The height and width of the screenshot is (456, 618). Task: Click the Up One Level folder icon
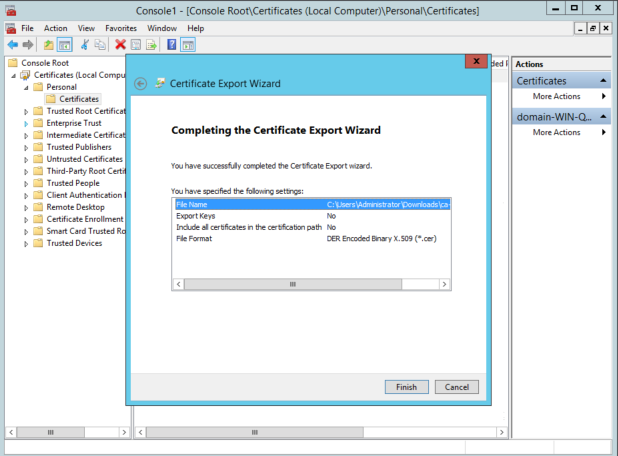(48, 45)
